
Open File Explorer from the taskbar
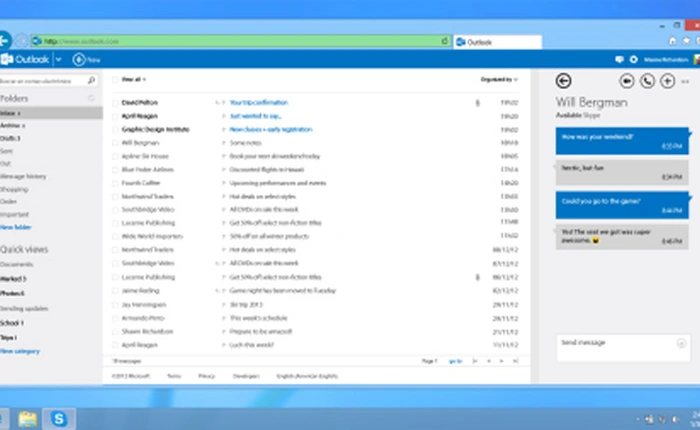(x=27, y=419)
